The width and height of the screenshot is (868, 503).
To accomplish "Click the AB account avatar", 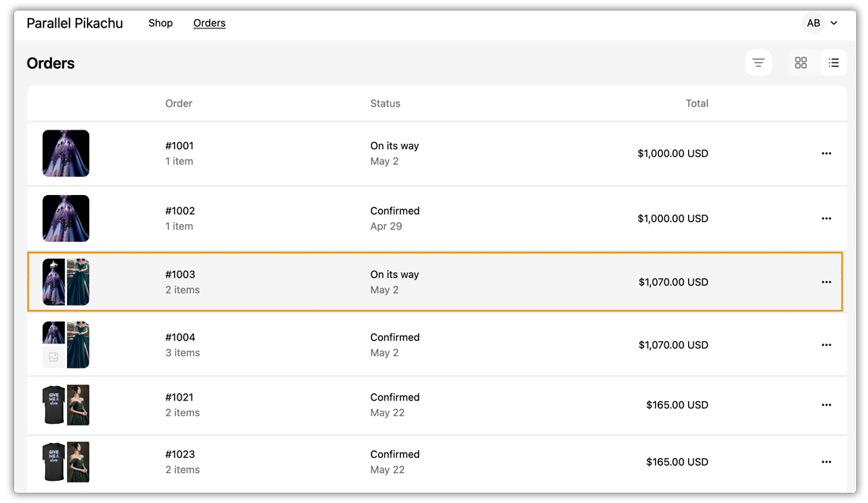I will [x=814, y=23].
